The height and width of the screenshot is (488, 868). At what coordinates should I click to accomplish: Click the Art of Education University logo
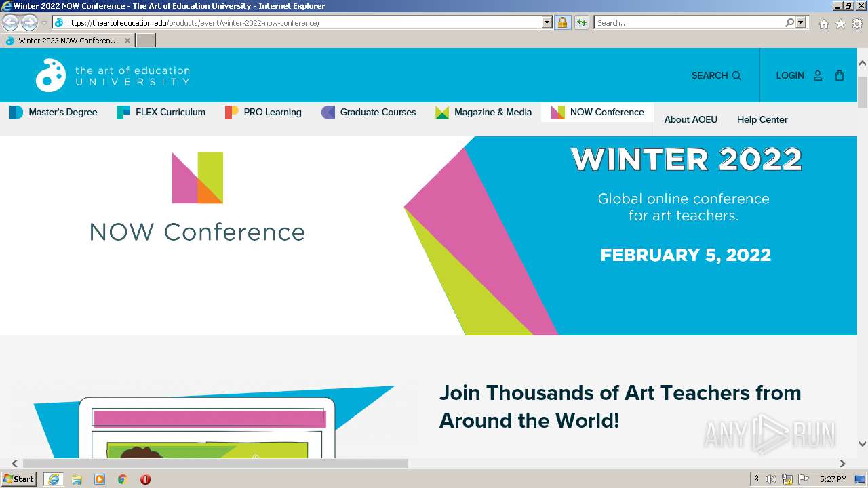click(x=113, y=75)
